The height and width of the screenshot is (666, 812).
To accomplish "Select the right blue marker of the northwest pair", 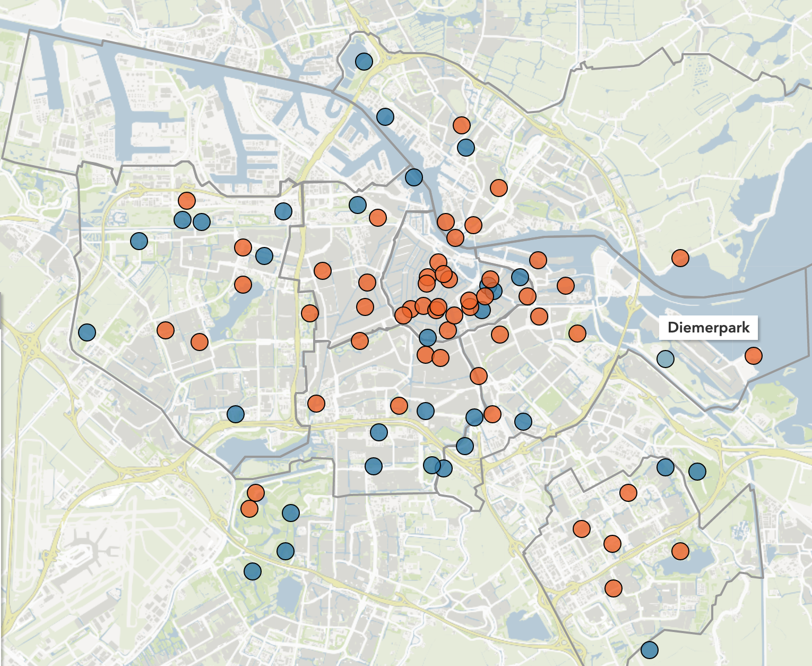I will pos(202,221).
